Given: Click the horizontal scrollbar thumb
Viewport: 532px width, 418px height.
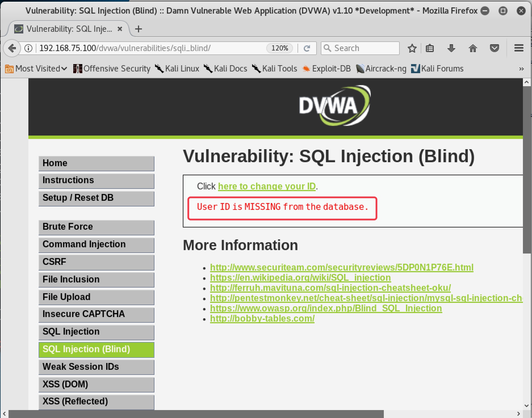Looking at the screenshot, I should [x=196, y=414].
